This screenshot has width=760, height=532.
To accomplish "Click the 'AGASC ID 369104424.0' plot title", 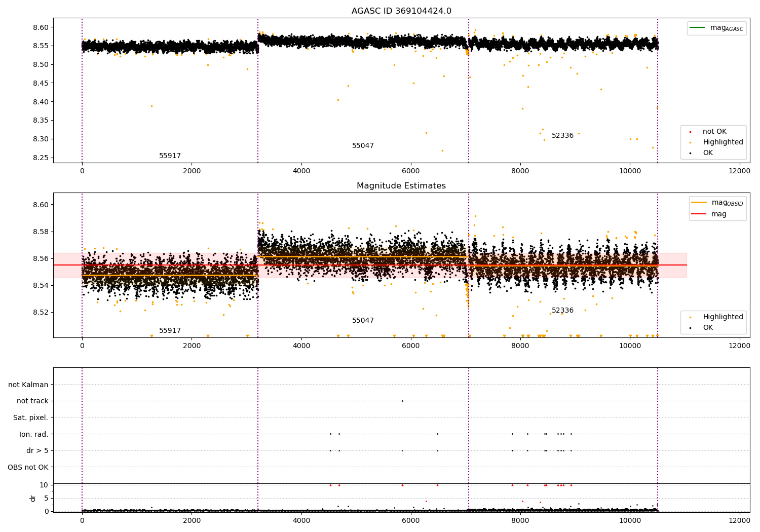I will [401, 11].
